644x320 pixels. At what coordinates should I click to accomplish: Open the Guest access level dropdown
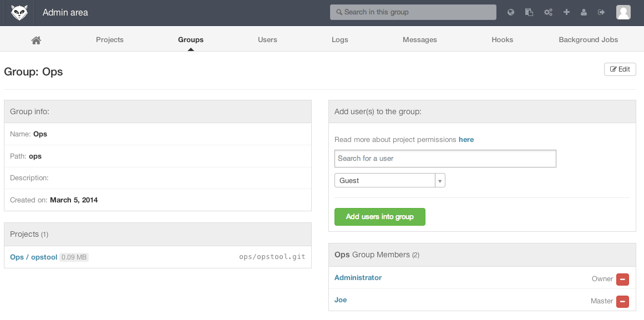(x=389, y=181)
